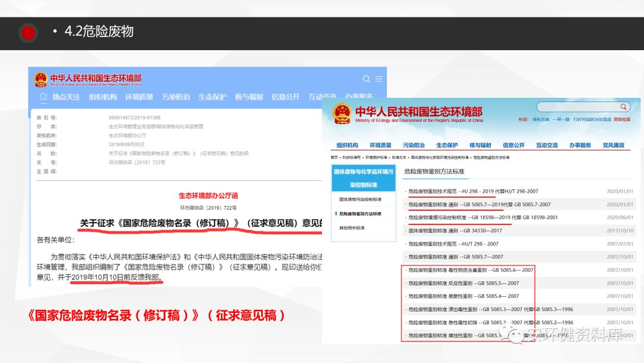Click the 危险废物鉴别方法标准 section heading
644x363 pixels.
tap(434, 171)
